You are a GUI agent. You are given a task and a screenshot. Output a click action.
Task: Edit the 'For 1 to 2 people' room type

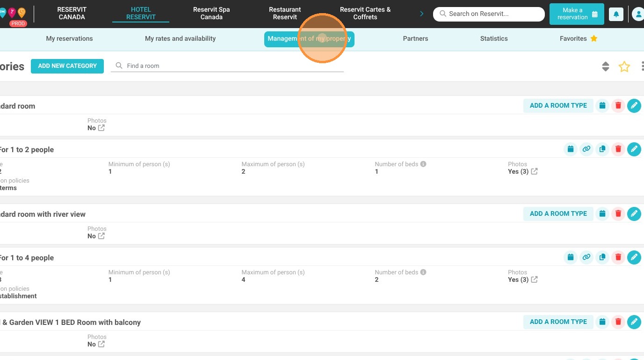pyautogui.click(x=634, y=149)
